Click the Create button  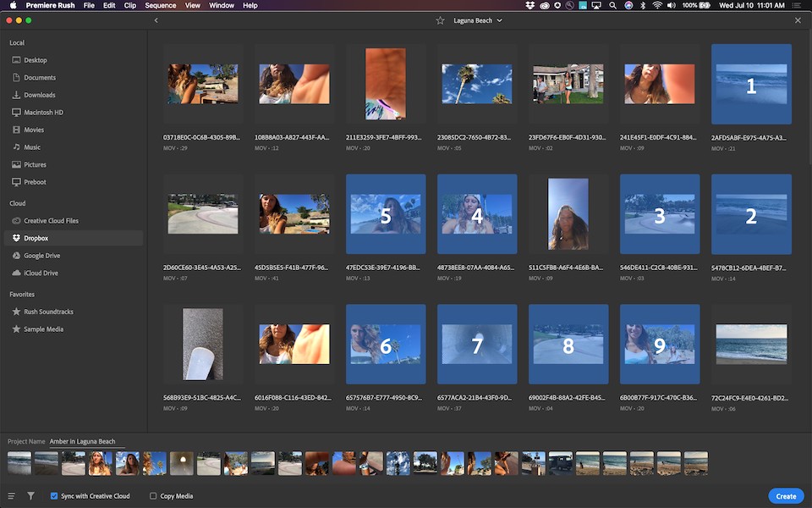[786, 496]
